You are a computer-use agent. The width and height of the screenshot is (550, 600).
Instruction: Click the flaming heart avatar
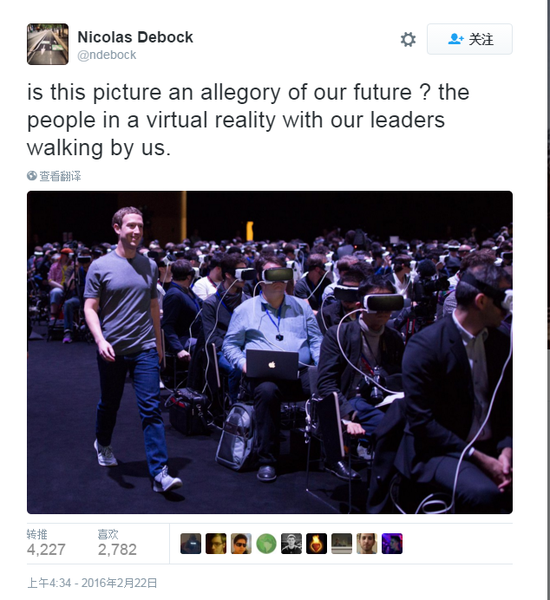point(317,543)
